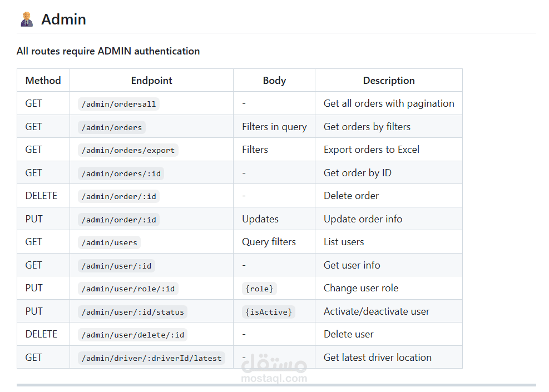549x392 pixels.
Task: Click the Description column header
Action: tap(389, 81)
